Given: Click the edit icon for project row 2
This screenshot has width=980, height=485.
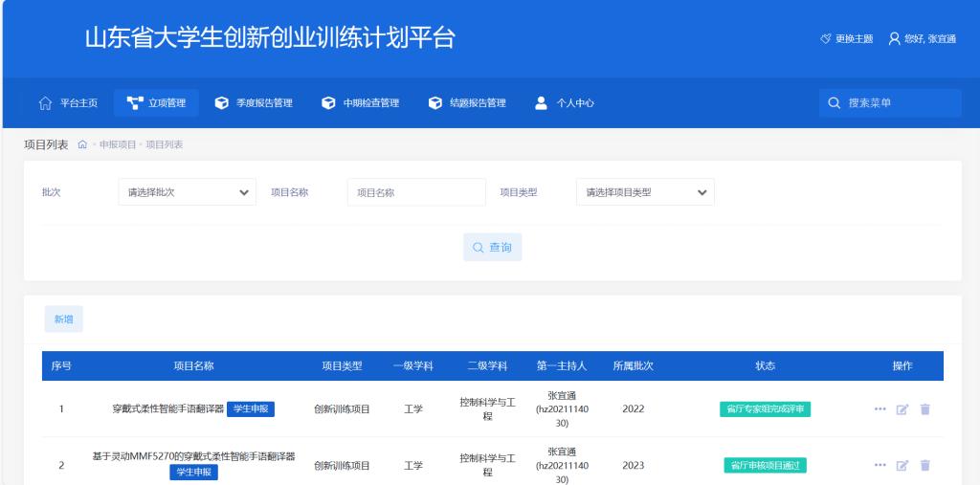Looking at the screenshot, I should click(902, 466).
